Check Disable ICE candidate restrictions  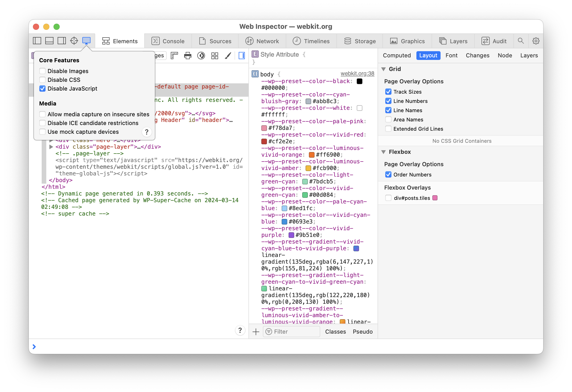tap(42, 123)
